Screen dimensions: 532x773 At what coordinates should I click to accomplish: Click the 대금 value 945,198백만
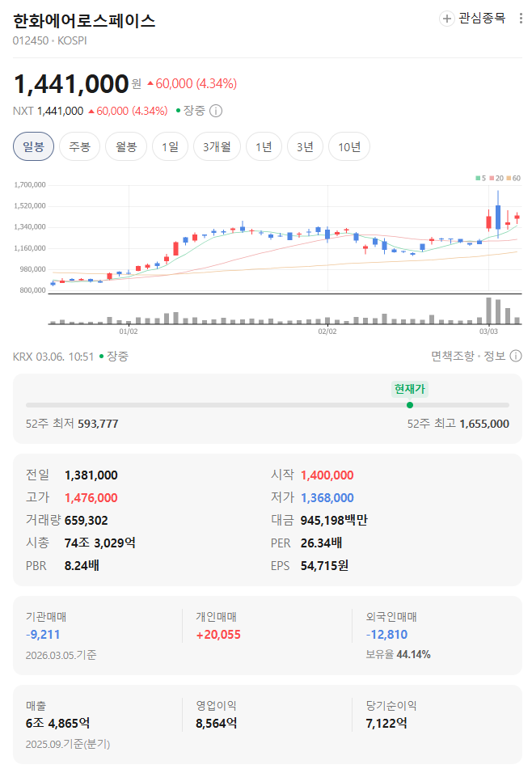pos(334,521)
